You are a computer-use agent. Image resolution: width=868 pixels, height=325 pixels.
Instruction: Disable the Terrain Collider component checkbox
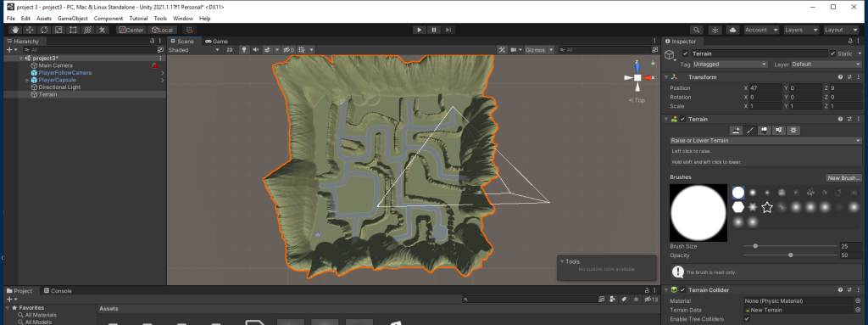coord(682,290)
